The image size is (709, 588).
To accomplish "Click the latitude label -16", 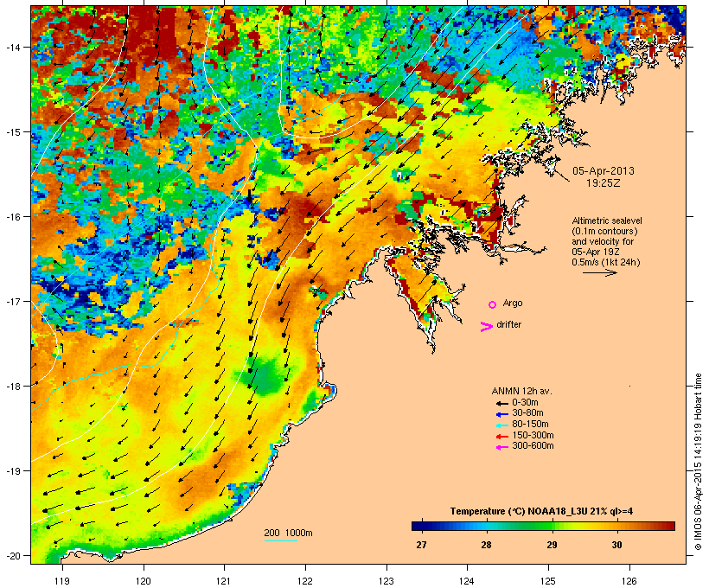I will (x=12, y=217).
